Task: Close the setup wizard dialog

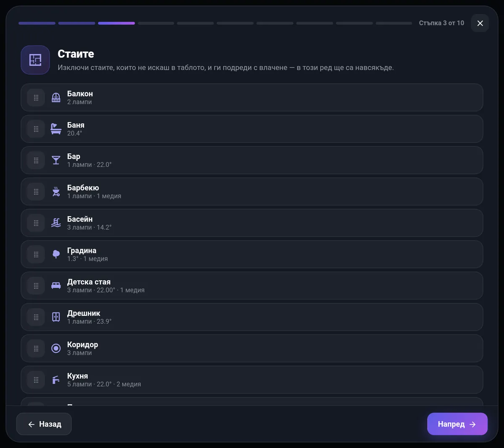Action: 480,23
